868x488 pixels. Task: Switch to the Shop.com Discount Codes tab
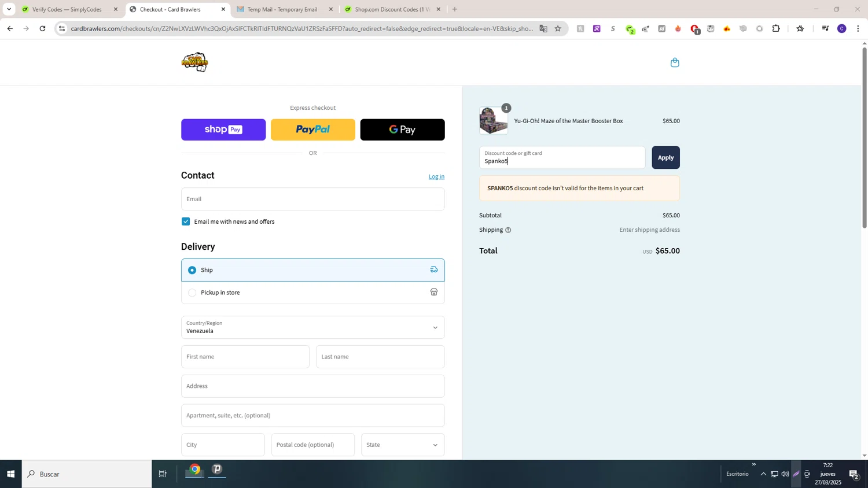point(392,9)
